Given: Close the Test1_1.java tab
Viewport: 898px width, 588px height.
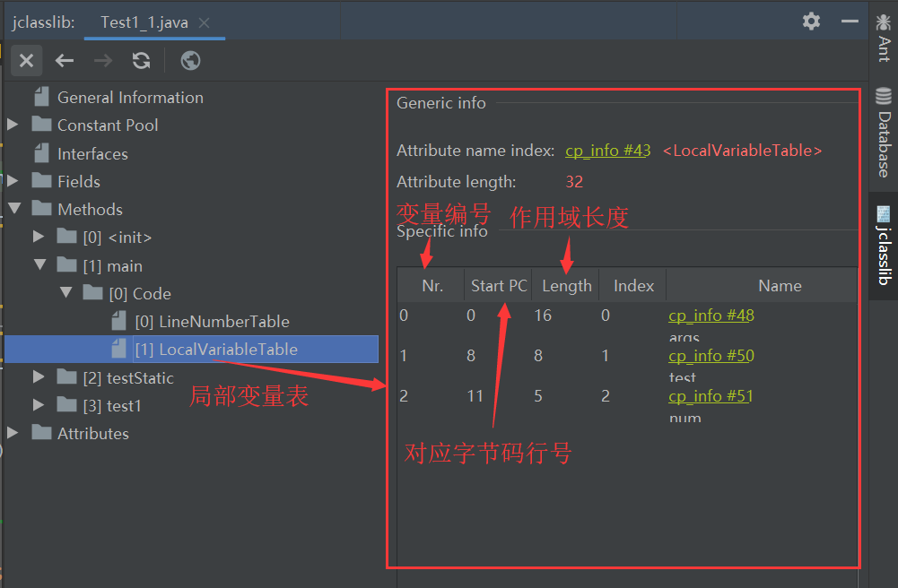Looking at the screenshot, I should point(205,22).
